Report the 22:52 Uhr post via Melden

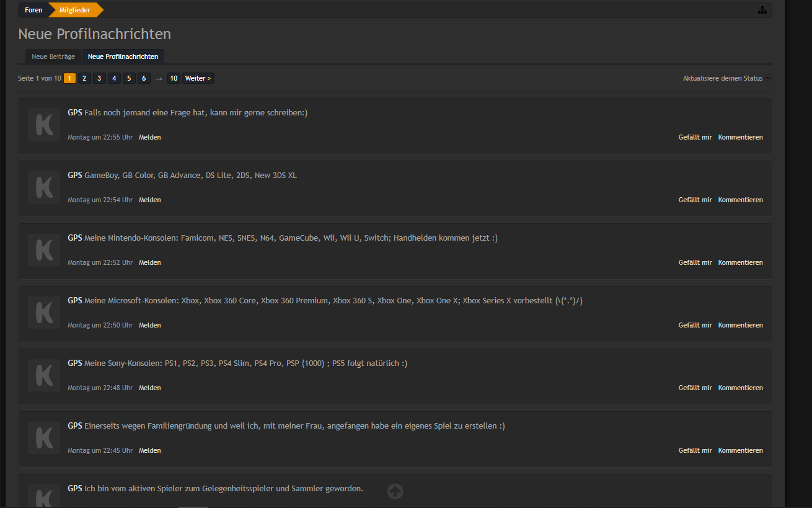click(149, 262)
